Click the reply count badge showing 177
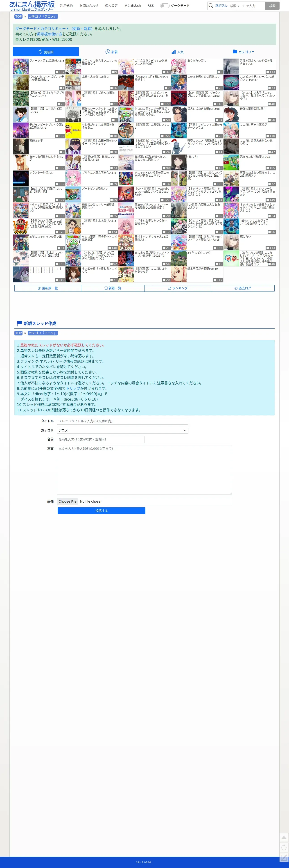Screen dimensions: 289x868 (165, 104)
